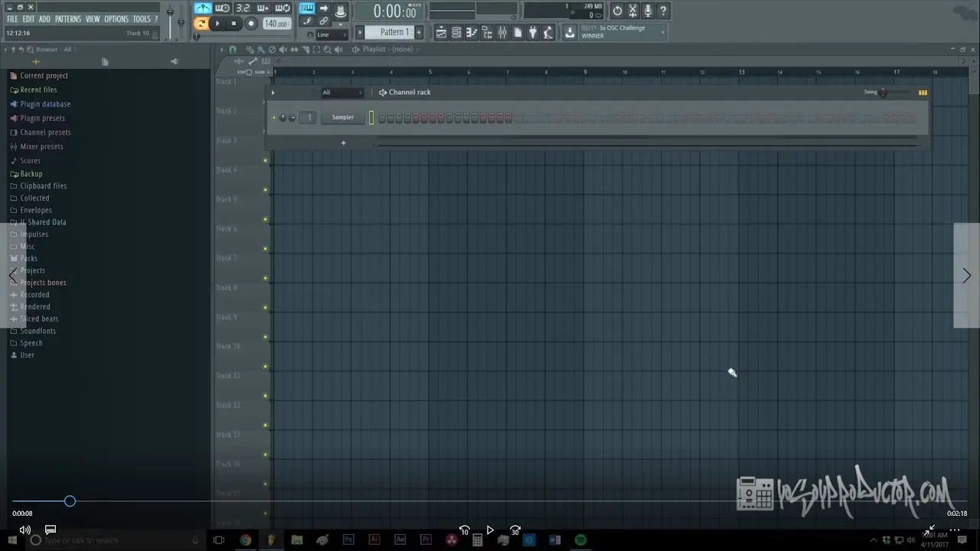Open the 'All' channel filter dropdown

pos(341,93)
